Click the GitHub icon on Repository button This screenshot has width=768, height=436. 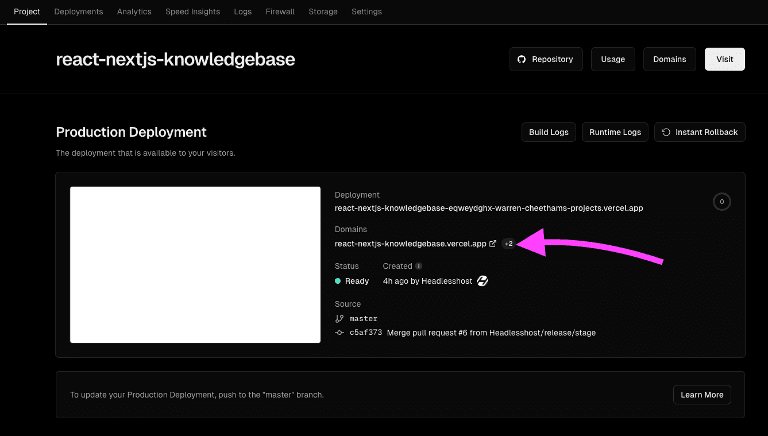tap(521, 59)
